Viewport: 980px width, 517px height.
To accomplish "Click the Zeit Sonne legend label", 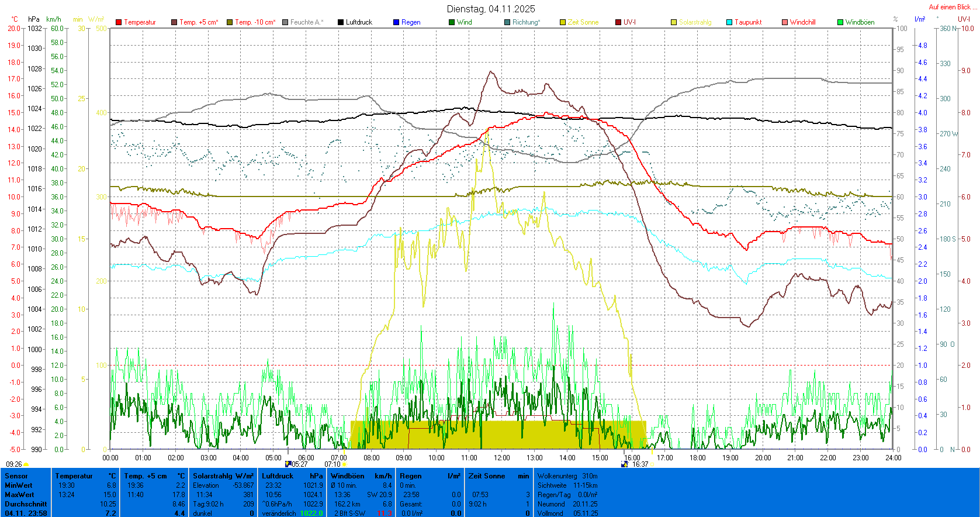I will [x=583, y=22].
